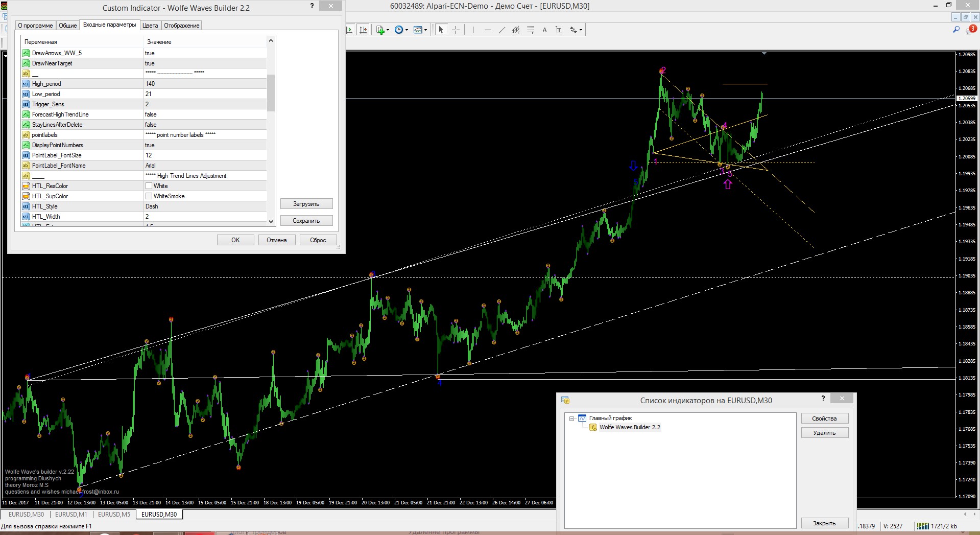Image resolution: width=980 pixels, height=535 pixels.
Task: Select the Fibonacci retracement tool
Action: pyautogui.click(x=531, y=30)
